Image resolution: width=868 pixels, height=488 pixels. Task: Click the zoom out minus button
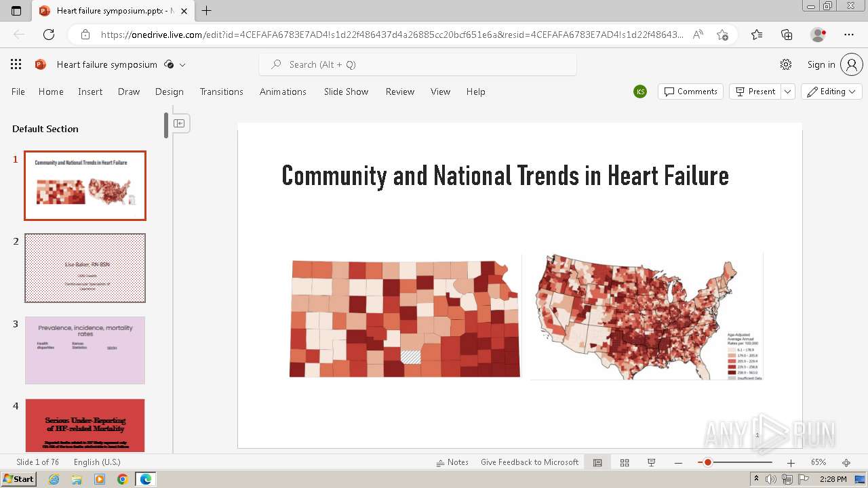678,462
